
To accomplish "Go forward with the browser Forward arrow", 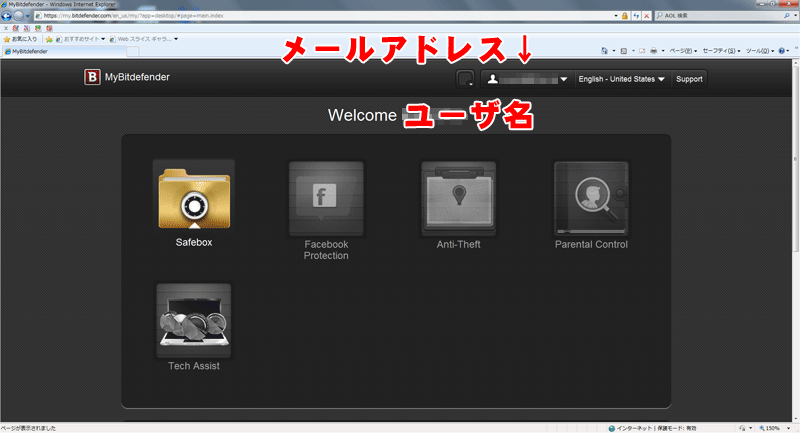I will [x=18, y=15].
